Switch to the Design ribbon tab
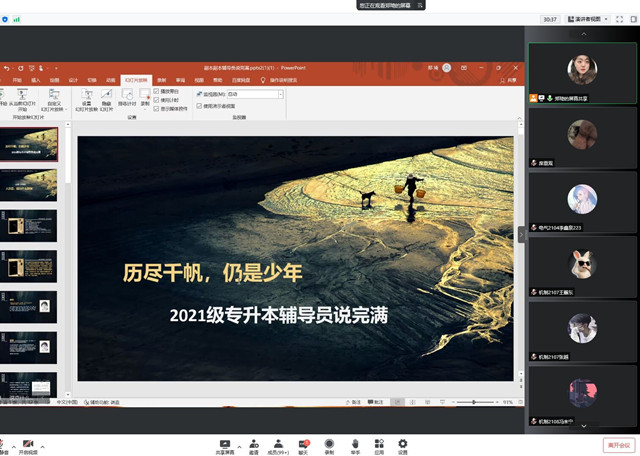This screenshot has width=640, height=456. tap(73, 80)
